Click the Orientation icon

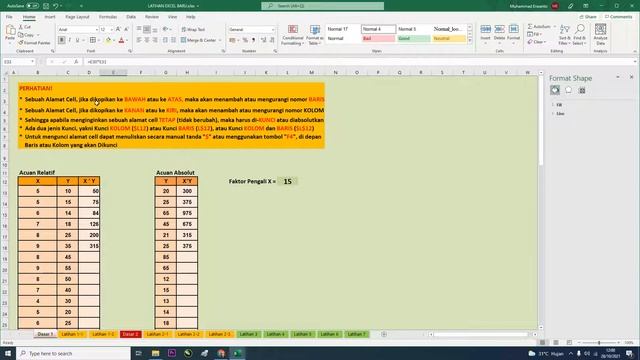click(165, 29)
